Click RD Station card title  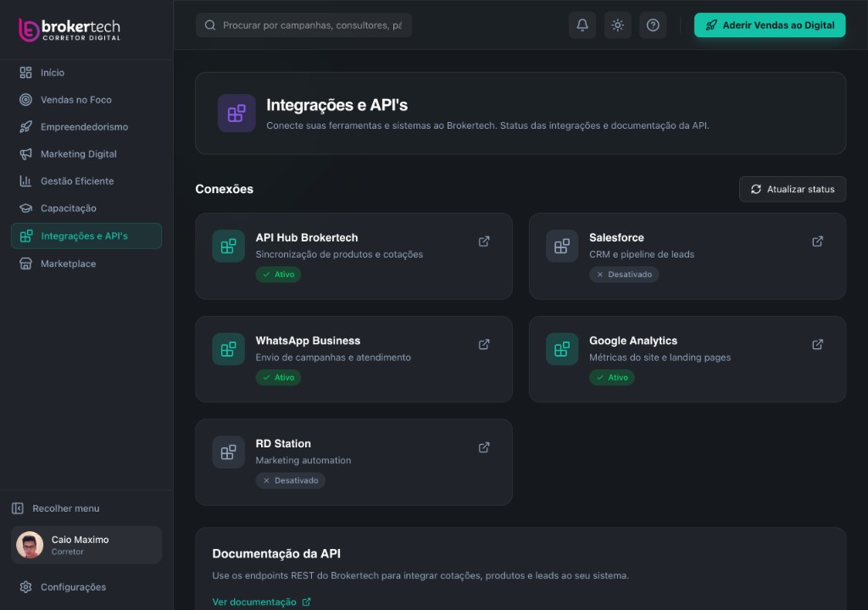click(283, 443)
